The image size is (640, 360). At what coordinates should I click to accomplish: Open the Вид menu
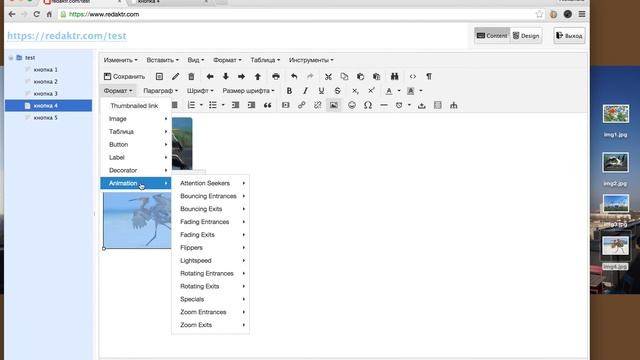(x=196, y=60)
